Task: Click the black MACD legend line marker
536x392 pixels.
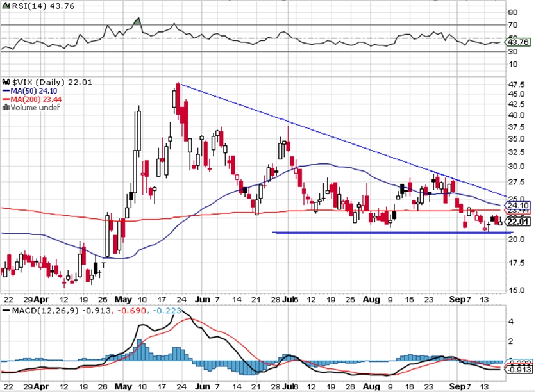Action: point(6,311)
